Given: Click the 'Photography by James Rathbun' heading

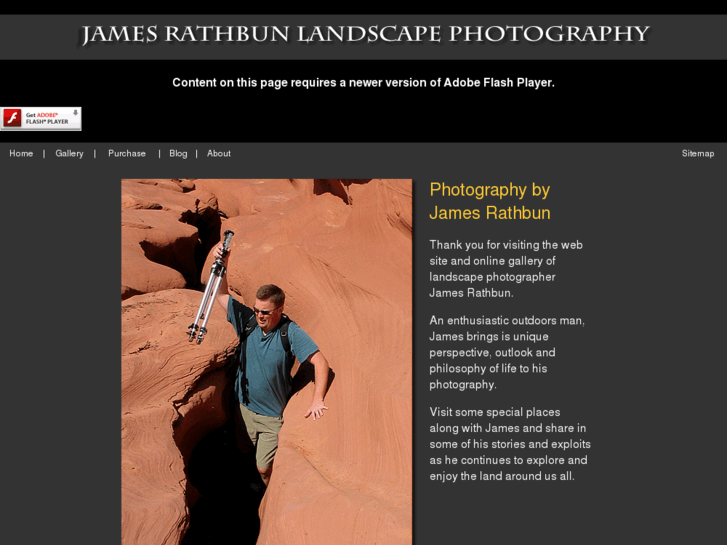Looking at the screenshot, I should coord(490,201).
